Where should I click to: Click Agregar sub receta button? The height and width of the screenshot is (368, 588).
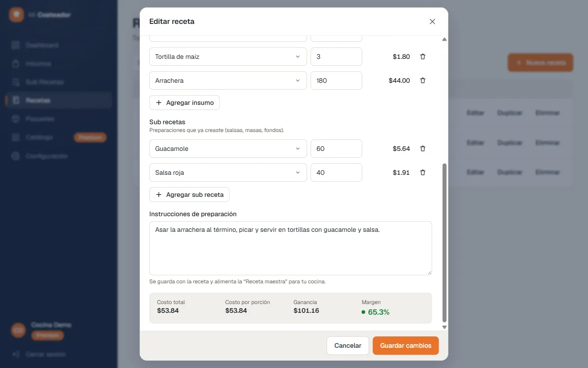point(189,195)
